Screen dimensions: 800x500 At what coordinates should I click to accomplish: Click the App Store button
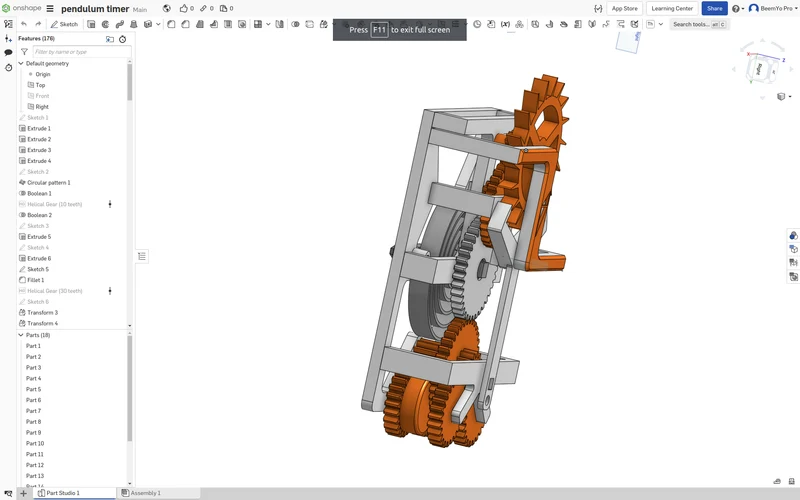tap(624, 8)
